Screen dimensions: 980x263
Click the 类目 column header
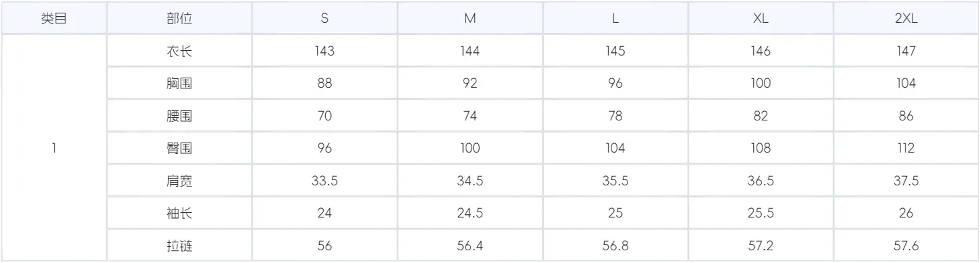click(x=54, y=19)
